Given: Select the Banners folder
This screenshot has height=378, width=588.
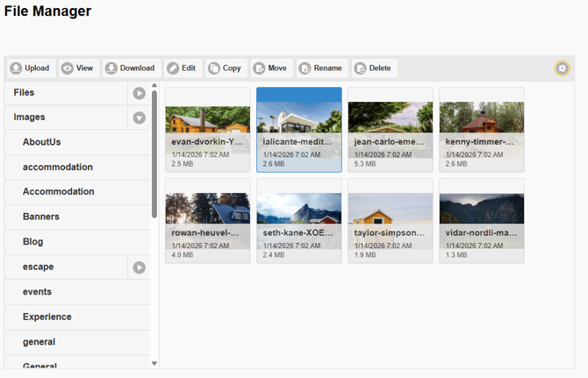Looking at the screenshot, I should point(41,217).
